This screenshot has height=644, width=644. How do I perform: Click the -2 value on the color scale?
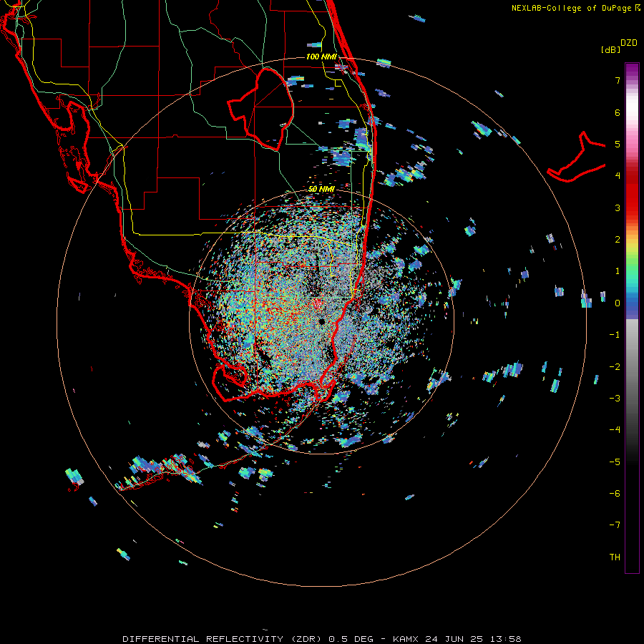coord(615,367)
